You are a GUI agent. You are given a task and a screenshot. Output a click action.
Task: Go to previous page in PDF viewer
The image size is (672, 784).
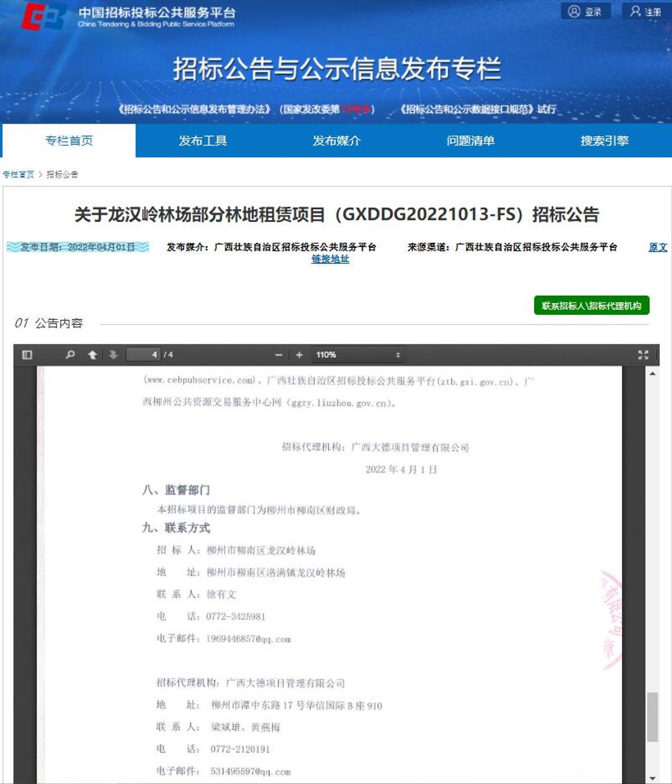click(92, 355)
